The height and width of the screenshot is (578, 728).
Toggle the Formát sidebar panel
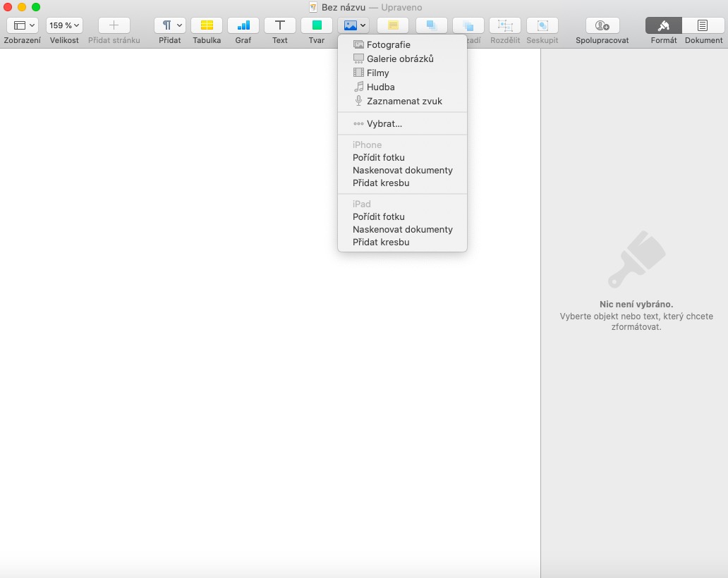click(x=664, y=25)
